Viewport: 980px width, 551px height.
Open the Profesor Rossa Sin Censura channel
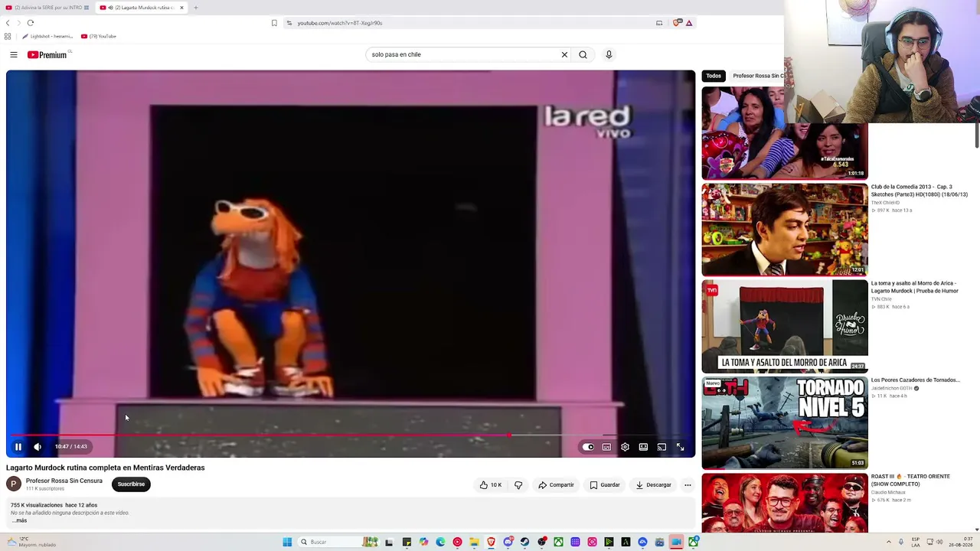coord(64,481)
